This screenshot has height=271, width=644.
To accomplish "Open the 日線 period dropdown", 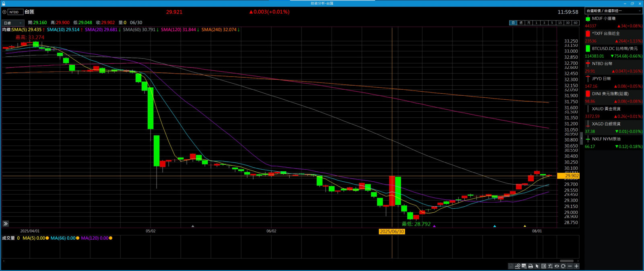I will click(13, 23).
